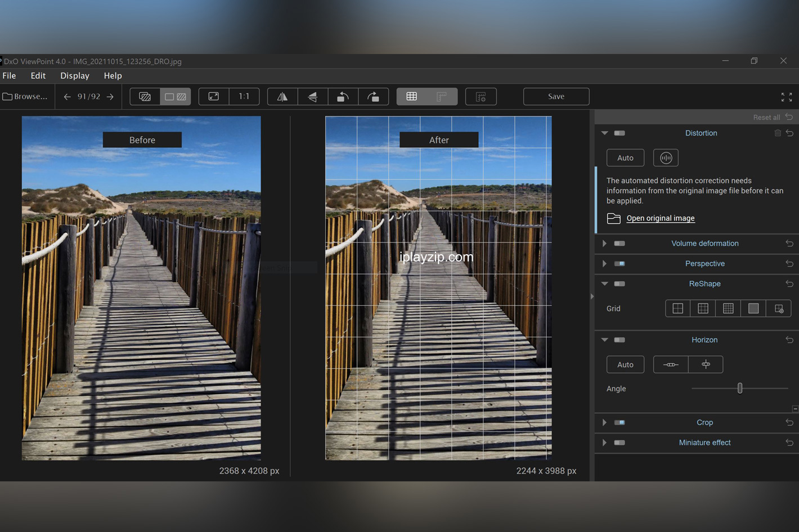
Task: Open the Edit menu
Action: [x=38, y=75]
